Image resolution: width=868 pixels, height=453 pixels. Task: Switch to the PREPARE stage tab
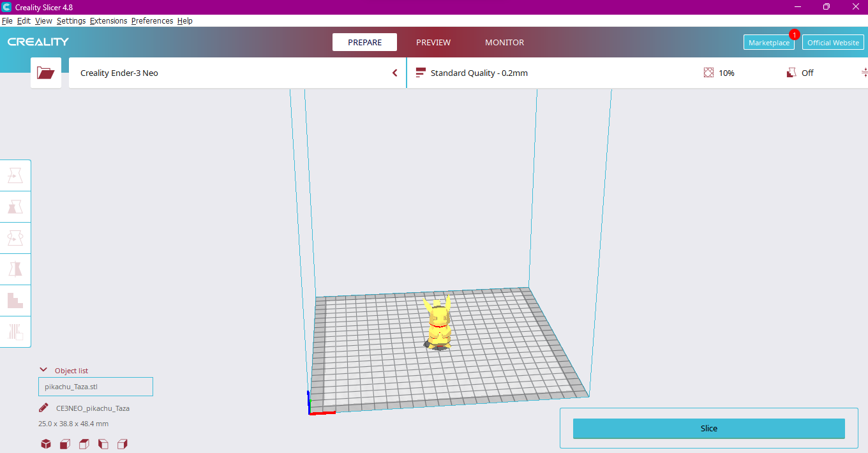coord(364,42)
